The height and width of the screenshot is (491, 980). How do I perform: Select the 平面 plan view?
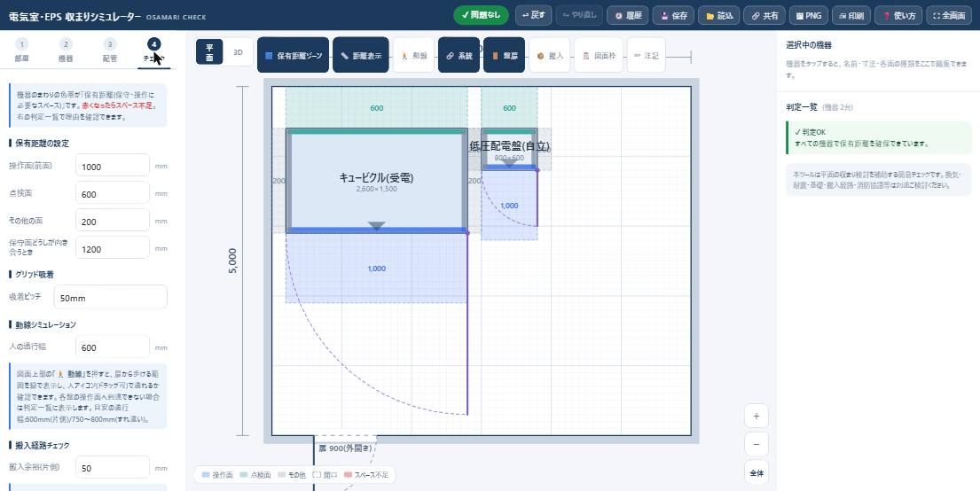[x=209, y=53]
